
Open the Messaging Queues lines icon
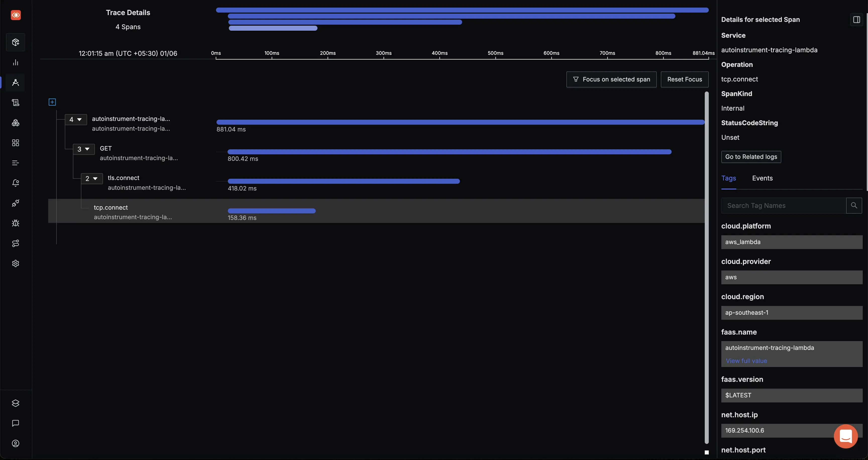16,163
